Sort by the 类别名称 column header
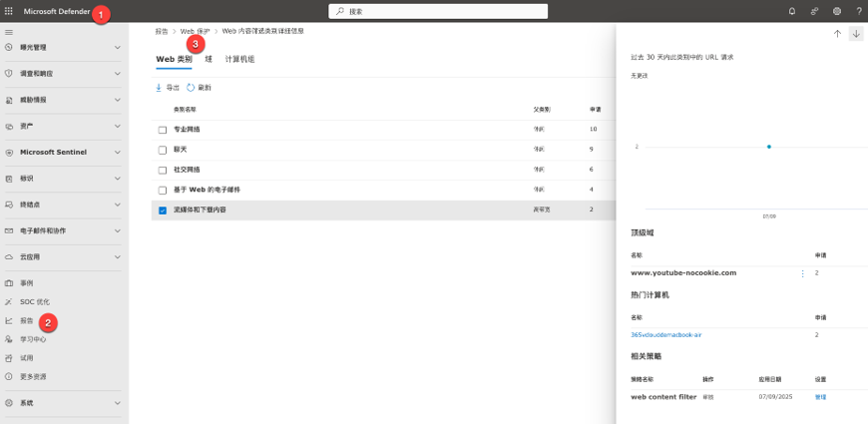Viewport: 868px width, 424px height. (x=185, y=110)
